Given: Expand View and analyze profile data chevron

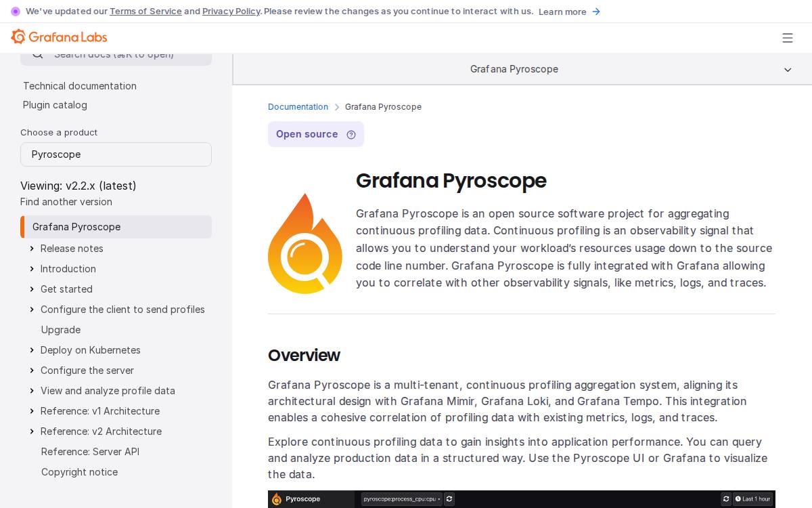Looking at the screenshot, I should pos(32,391).
